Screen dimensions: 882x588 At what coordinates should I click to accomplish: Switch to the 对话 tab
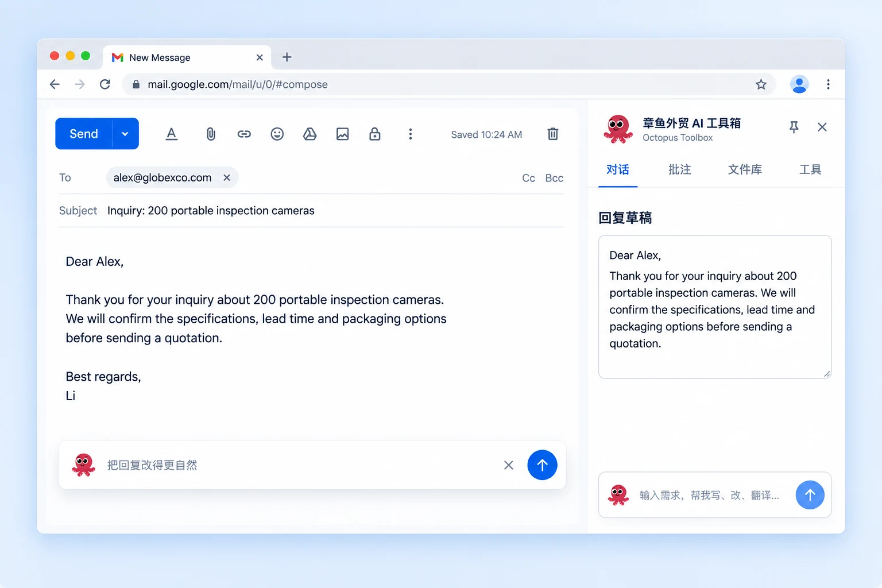coord(618,170)
